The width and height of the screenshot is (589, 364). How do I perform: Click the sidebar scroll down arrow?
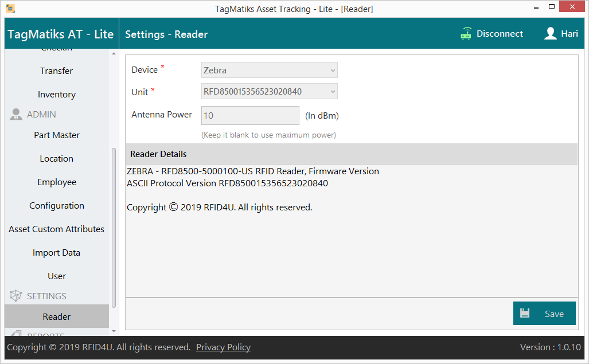tap(114, 331)
